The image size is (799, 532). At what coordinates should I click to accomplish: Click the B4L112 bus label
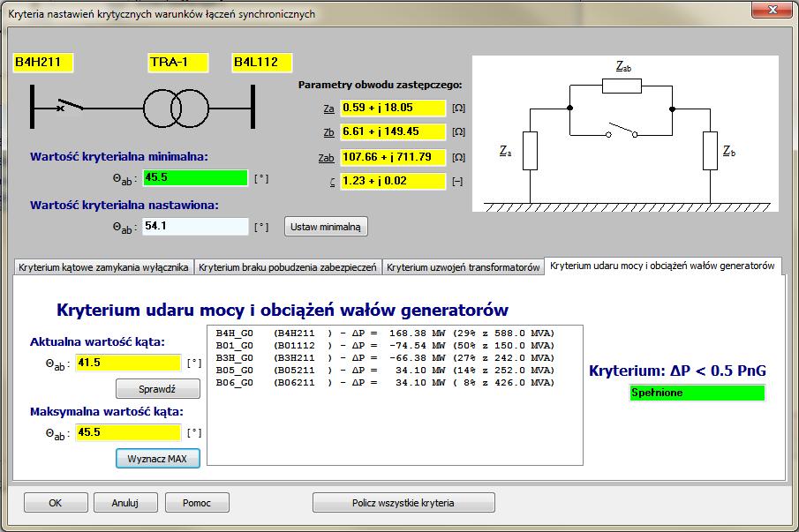(262, 63)
